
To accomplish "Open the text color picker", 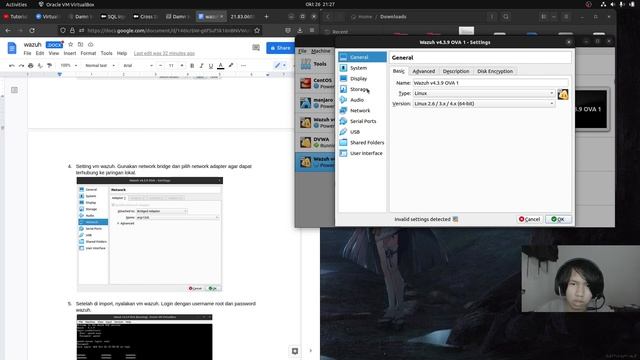I will pyautogui.click(x=220, y=65).
